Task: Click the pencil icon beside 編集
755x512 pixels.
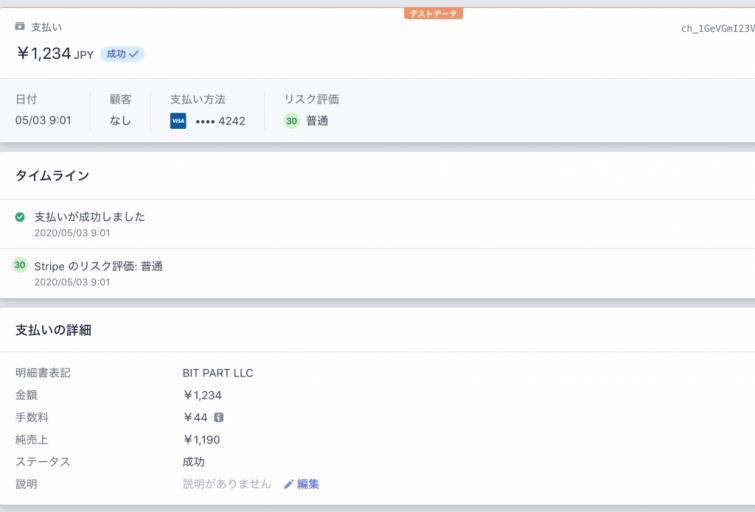Action: [x=288, y=484]
